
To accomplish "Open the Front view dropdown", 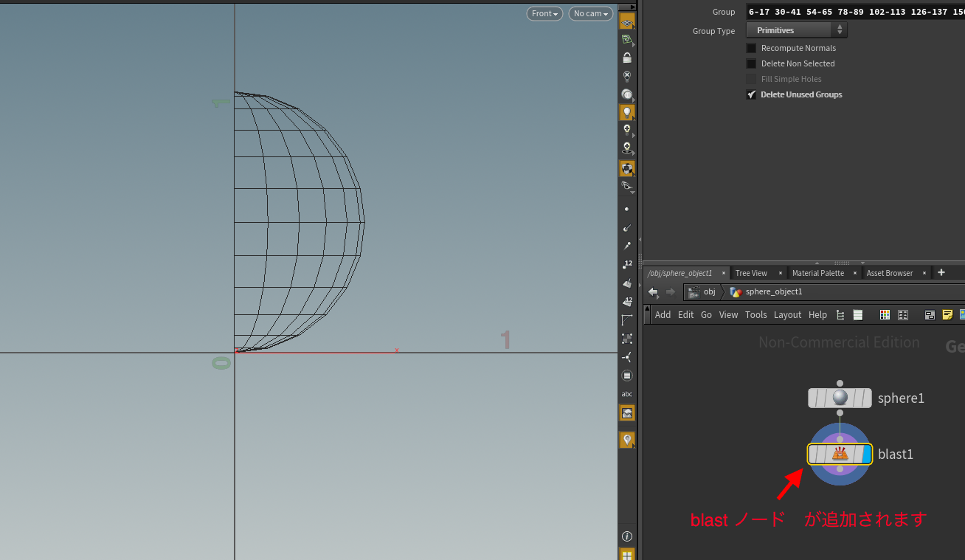I will tap(544, 14).
